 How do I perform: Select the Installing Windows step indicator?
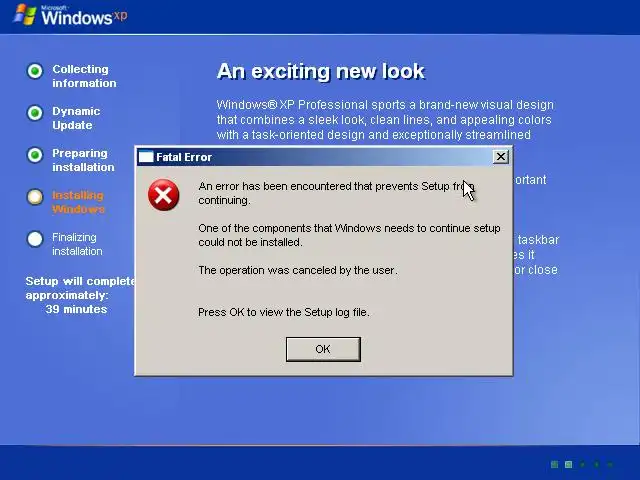click(35, 197)
